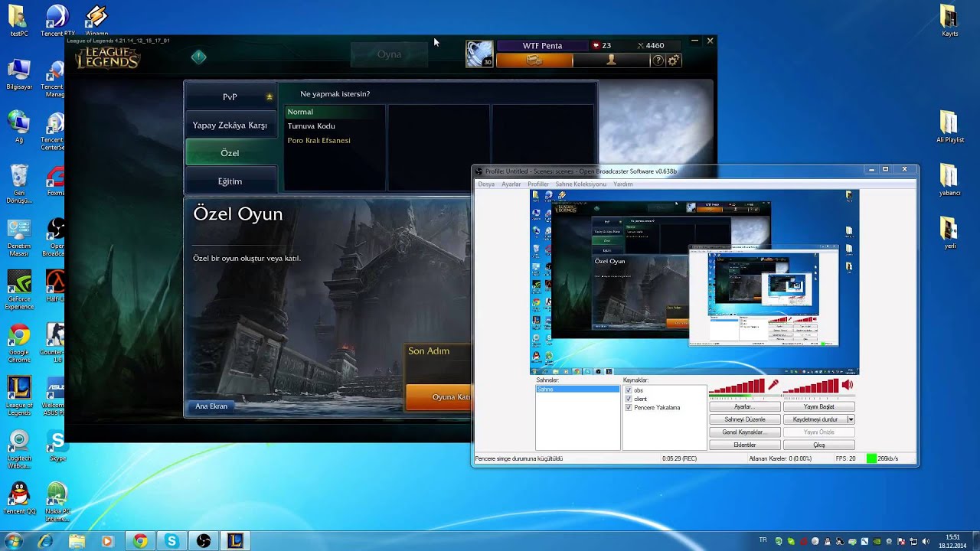980x551 pixels.
Task: Open the volume icon in system tray
Action: 926,541
